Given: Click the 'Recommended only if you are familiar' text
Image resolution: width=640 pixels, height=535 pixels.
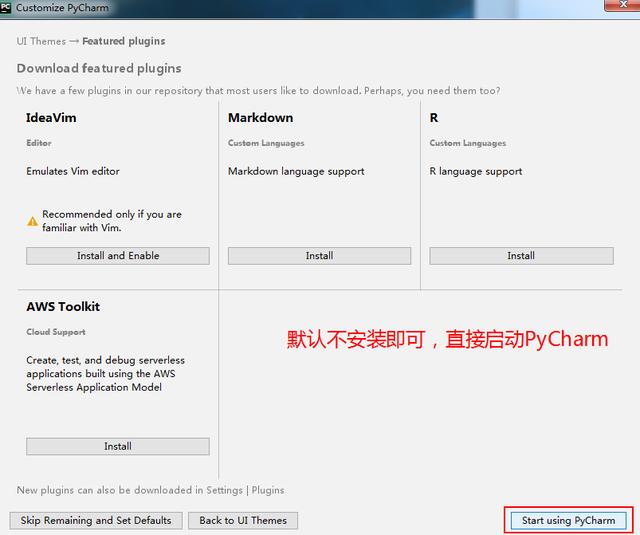Looking at the screenshot, I should point(112,221).
